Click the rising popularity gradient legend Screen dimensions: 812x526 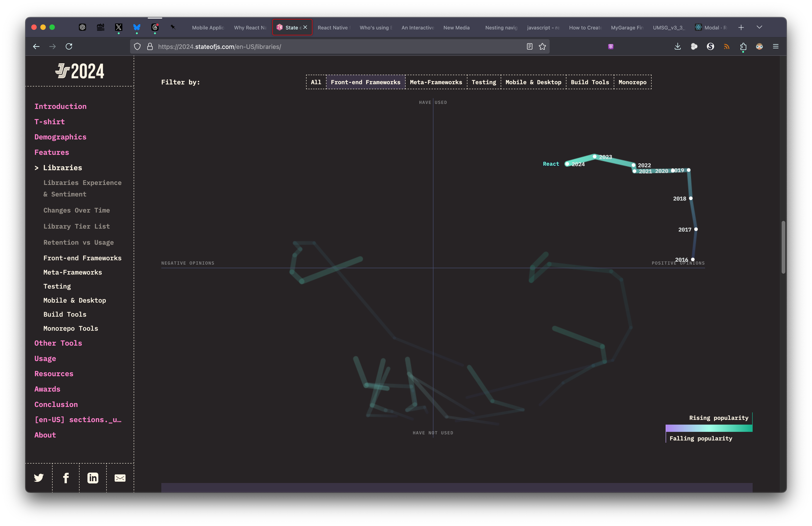(709, 428)
